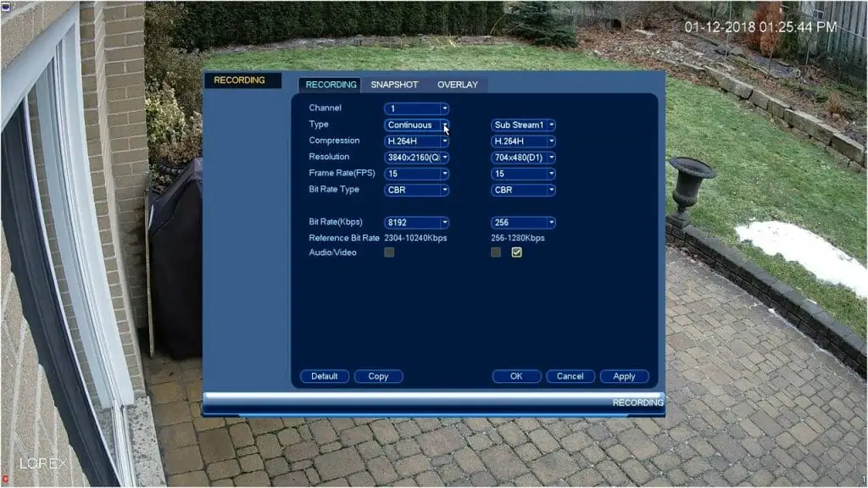Switch to the SNAPSHOT tab

point(394,85)
